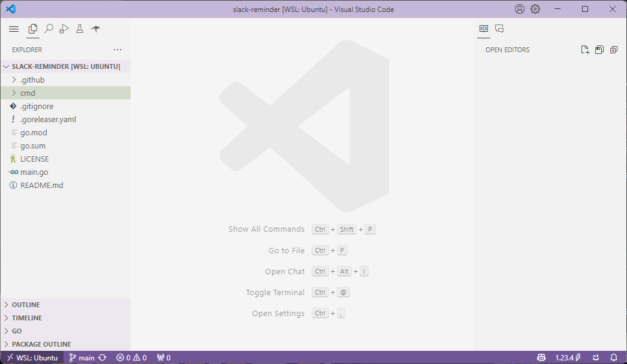
Task: Click the Save All editors icon
Action: click(x=599, y=50)
